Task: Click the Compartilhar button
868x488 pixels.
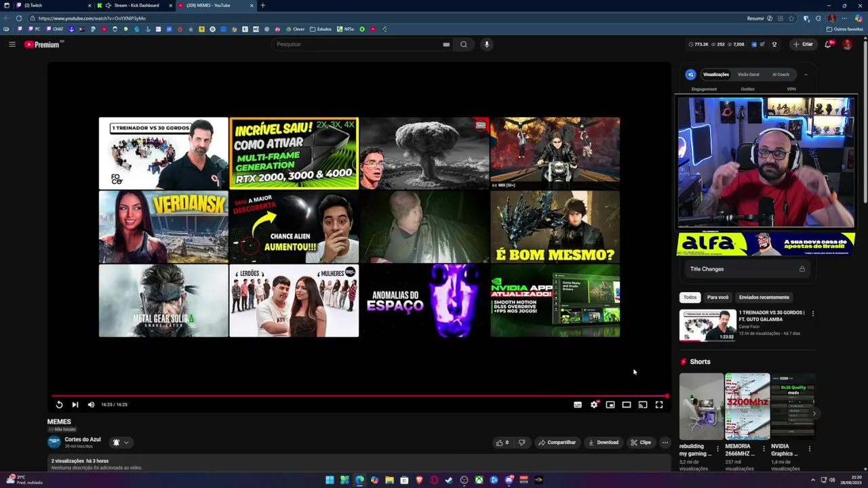Action: (x=557, y=443)
